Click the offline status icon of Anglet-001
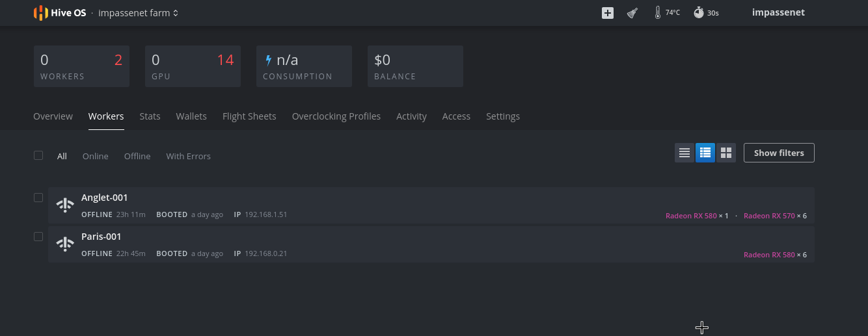 65,205
